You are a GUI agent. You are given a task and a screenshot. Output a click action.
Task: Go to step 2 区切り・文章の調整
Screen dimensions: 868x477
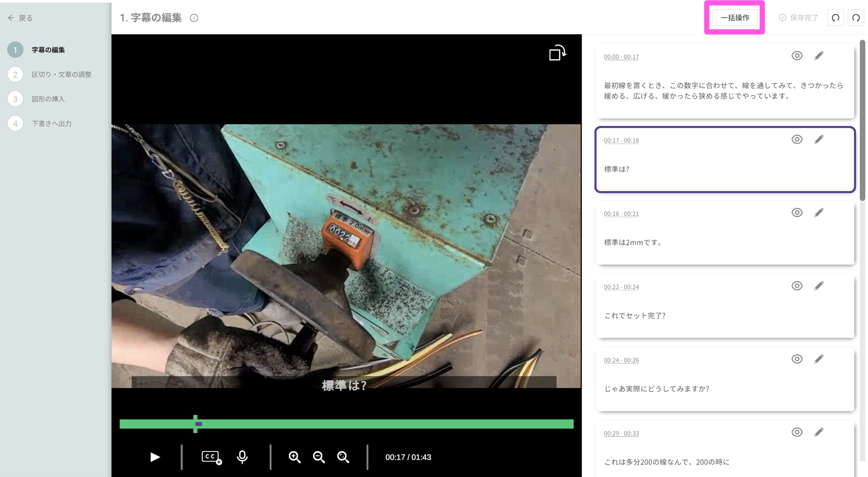[x=61, y=75]
